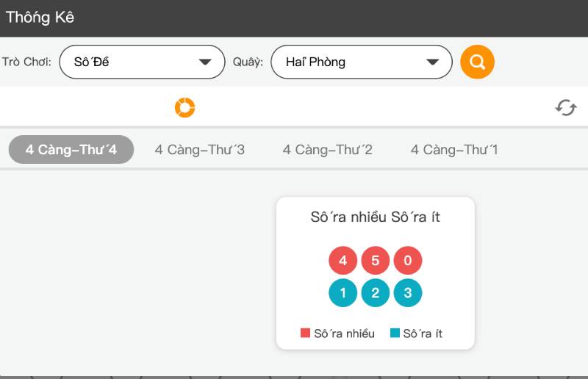Select the 4 Càng-Thứ 4 tab
Image resolution: width=588 pixels, height=379 pixels.
(71, 150)
